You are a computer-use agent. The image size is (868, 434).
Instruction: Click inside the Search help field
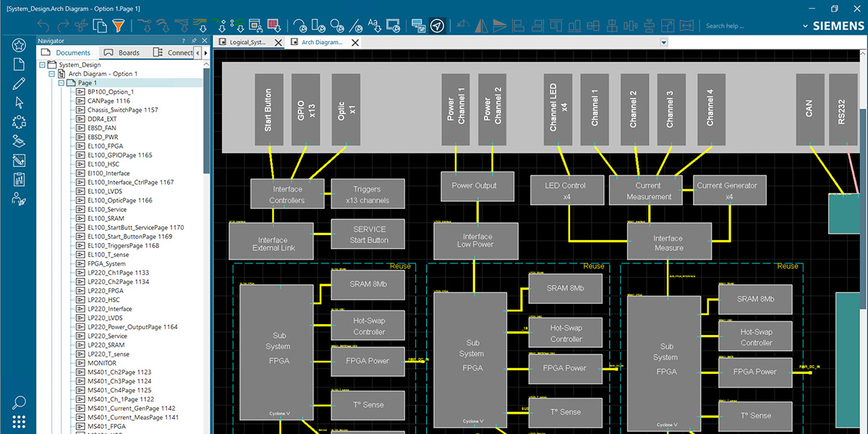726,25
